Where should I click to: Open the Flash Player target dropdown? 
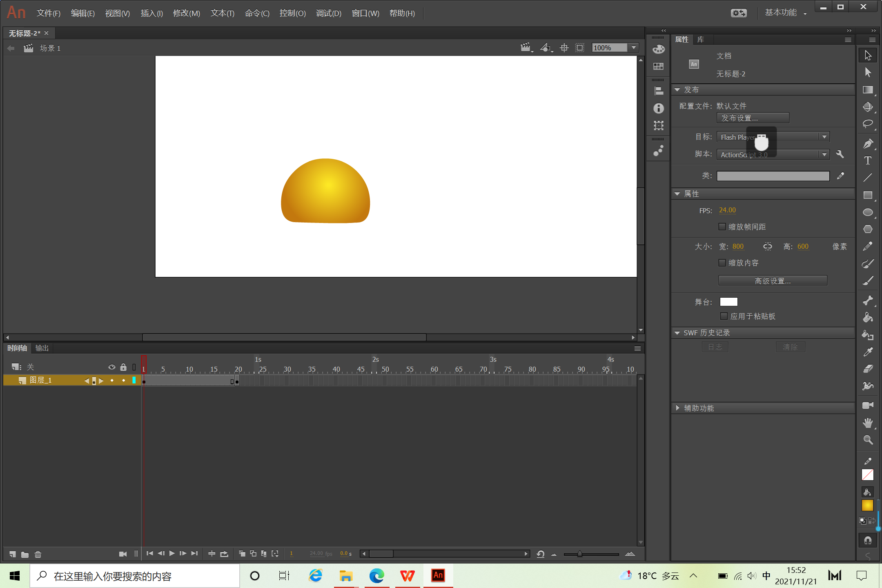(x=824, y=137)
